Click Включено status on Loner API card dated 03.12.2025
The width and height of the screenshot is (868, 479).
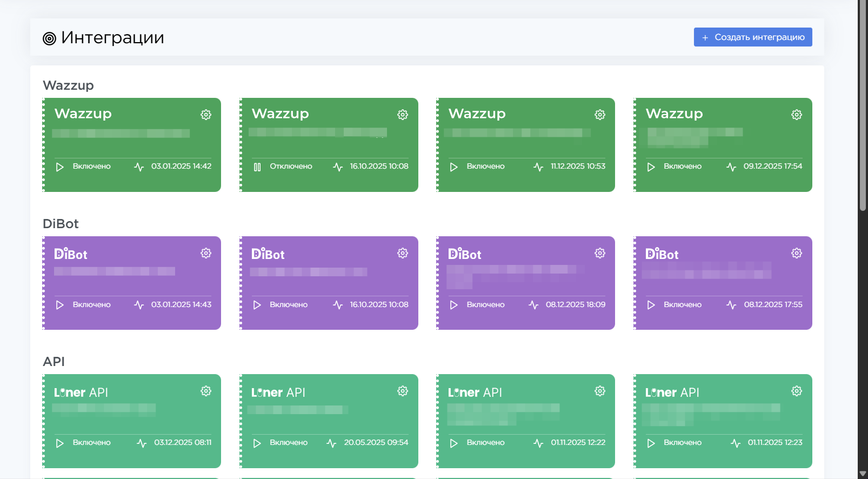[x=92, y=443]
